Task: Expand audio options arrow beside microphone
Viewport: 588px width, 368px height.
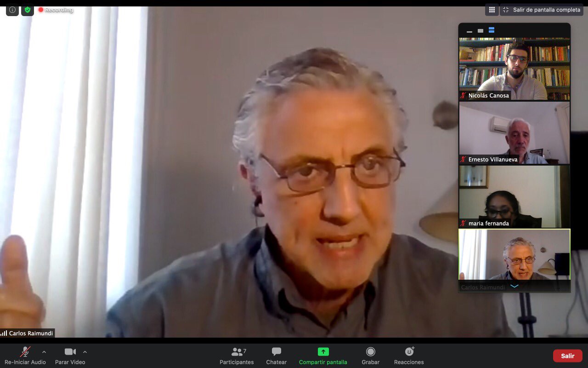Action: [44, 352]
